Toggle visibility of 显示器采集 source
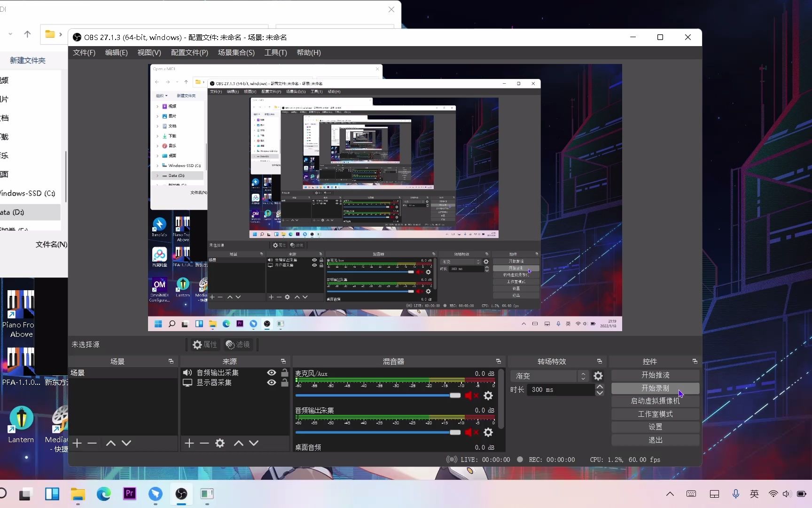 pyautogui.click(x=272, y=382)
